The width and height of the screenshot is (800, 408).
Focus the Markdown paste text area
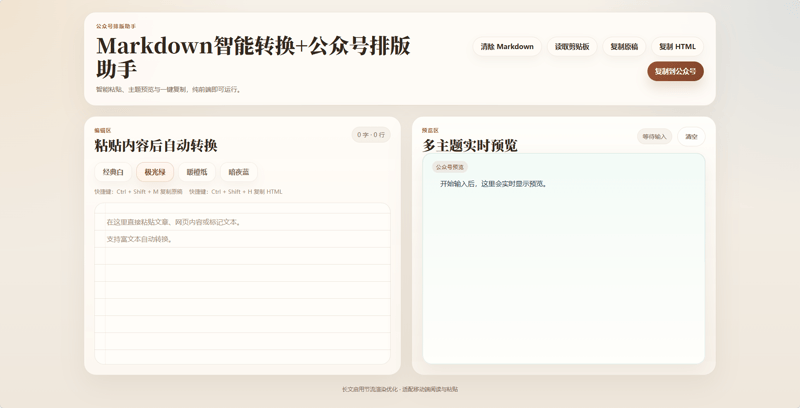[242, 284]
